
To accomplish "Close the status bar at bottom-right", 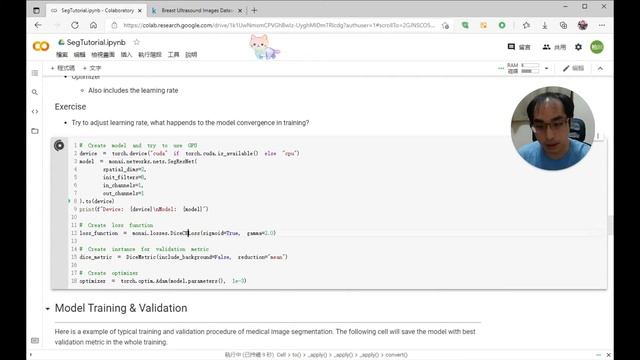I will click(x=608, y=355).
